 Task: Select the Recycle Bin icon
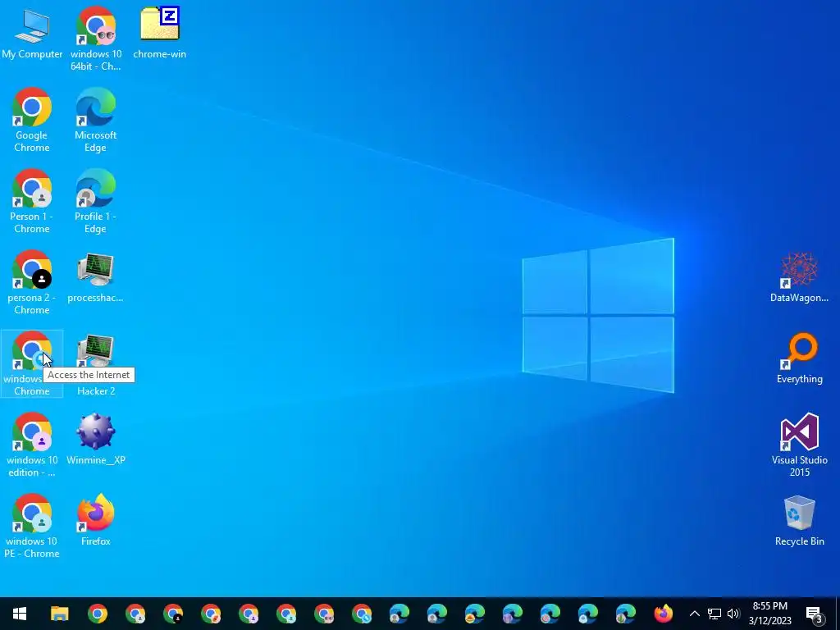tap(799, 521)
